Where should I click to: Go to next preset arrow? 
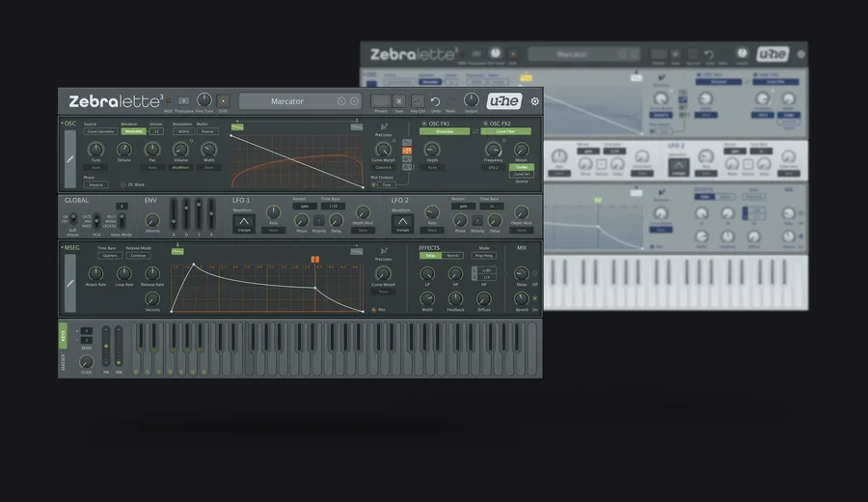[354, 101]
